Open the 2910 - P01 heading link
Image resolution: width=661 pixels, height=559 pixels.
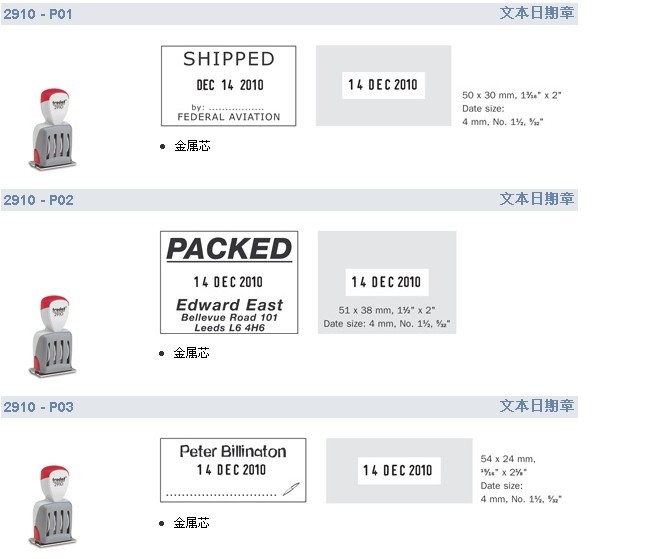tap(38, 14)
